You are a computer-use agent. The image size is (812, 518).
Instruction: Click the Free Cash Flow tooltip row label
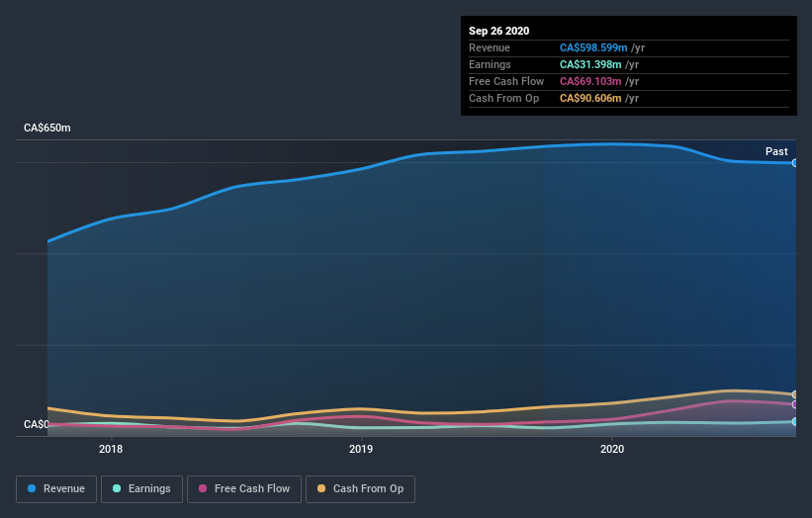coord(506,81)
